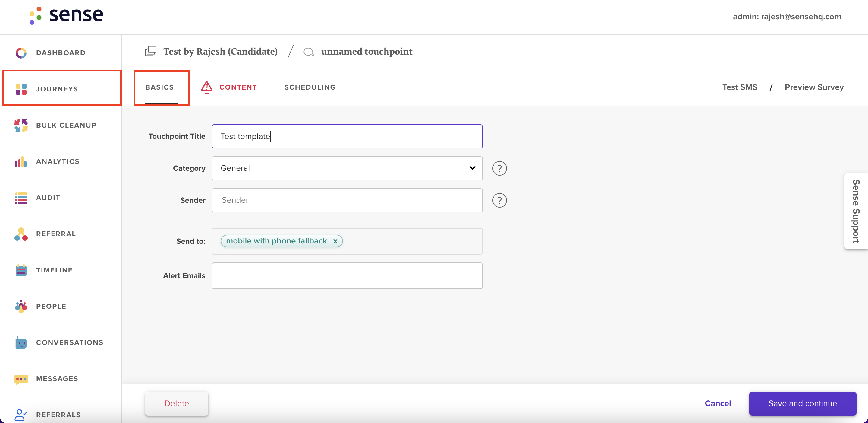Screen dimensions: 868x423
Task: Open the Dashboard icon in sidebar
Action: click(21, 53)
